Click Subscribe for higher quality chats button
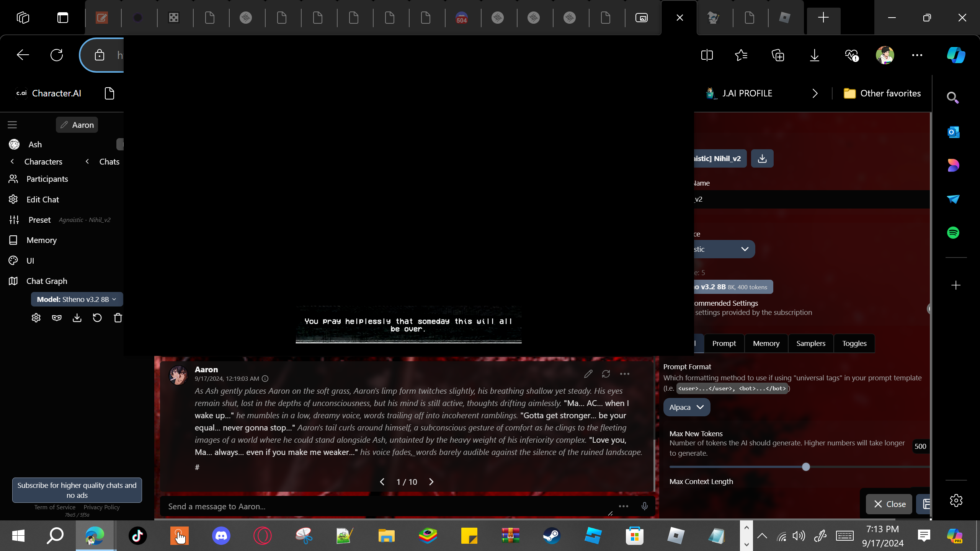Screen dimensions: 980x551 click(x=77, y=490)
